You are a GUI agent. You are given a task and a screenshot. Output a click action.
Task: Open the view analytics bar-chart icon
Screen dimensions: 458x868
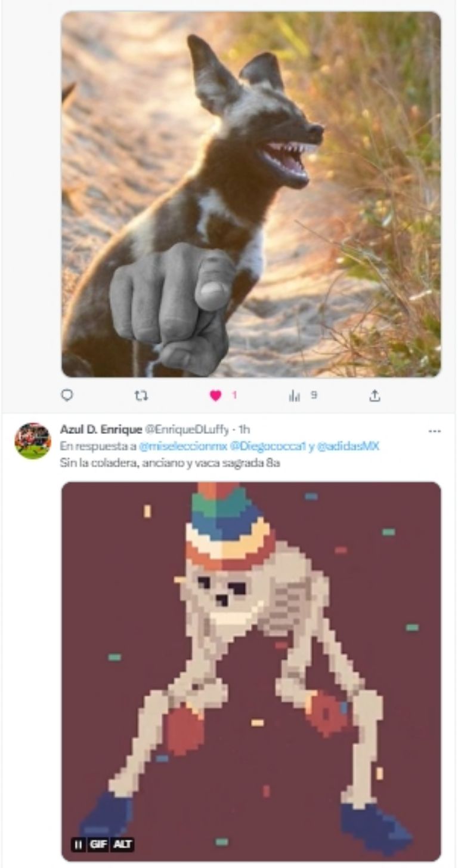pyautogui.click(x=295, y=395)
